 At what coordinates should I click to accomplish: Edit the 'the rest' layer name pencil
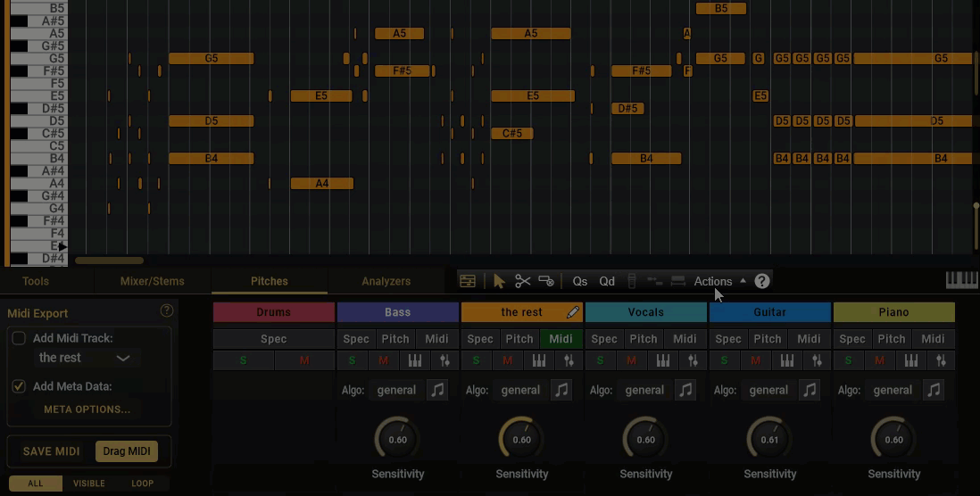click(x=572, y=311)
